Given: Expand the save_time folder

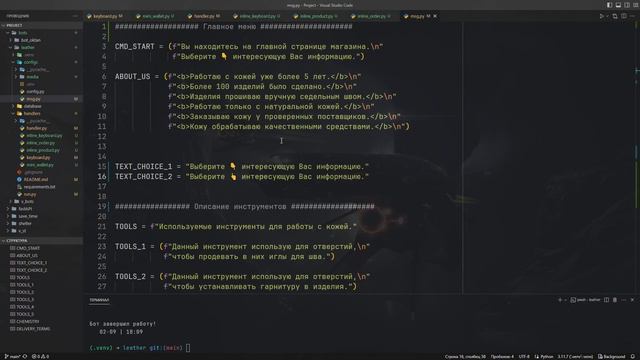Looking at the screenshot, I should click(41, 216).
